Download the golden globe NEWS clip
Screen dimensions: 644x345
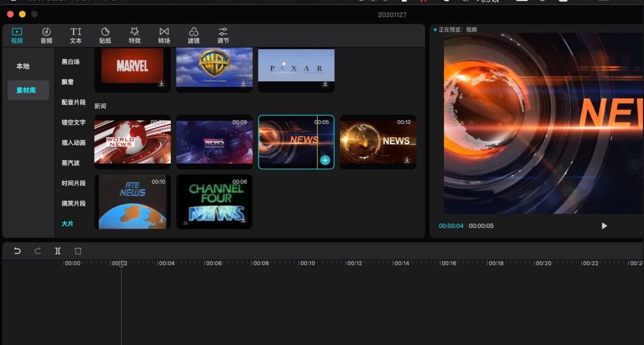(x=407, y=160)
